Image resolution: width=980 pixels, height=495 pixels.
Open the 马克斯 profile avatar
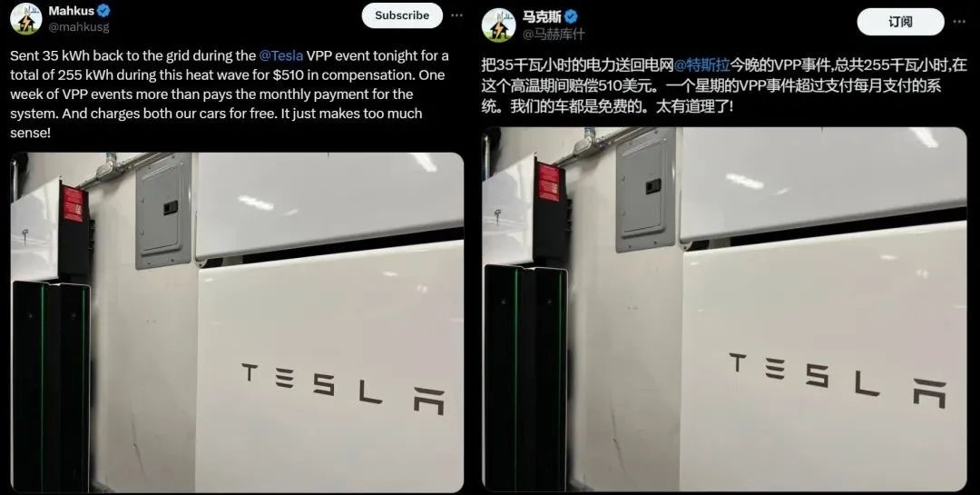point(498,25)
